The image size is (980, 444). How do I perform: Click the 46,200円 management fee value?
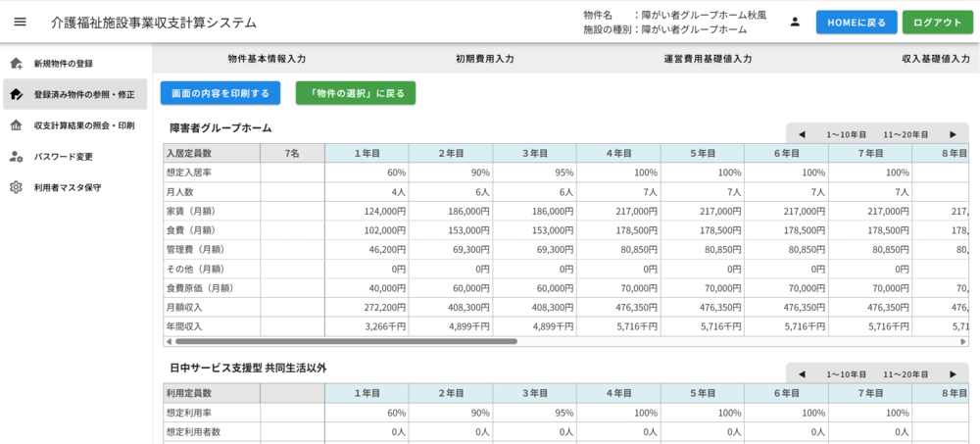tap(387, 250)
